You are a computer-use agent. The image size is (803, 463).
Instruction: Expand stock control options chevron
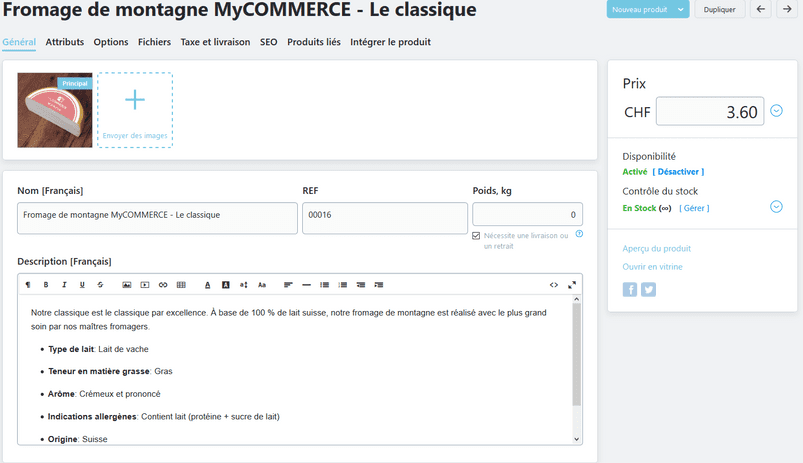(x=776, y=206)
